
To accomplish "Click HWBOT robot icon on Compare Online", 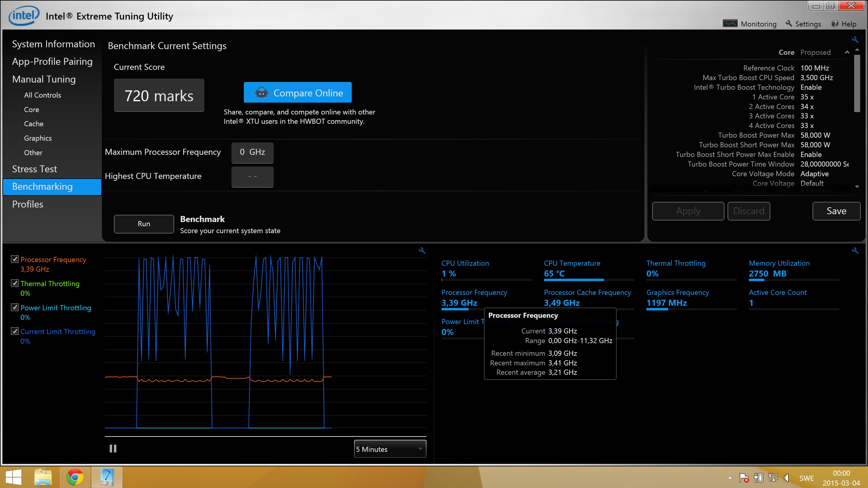I will (x=262, y=92).
